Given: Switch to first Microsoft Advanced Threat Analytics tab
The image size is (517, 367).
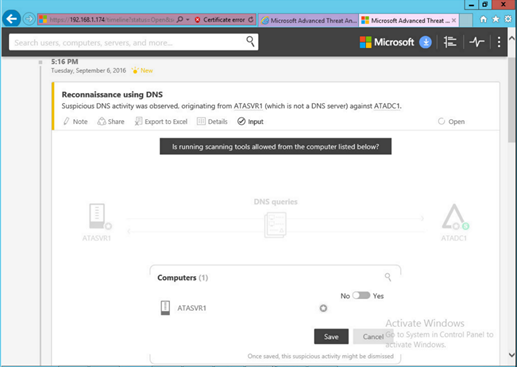Looking at the screenshot, I should [x=309, y=20].
